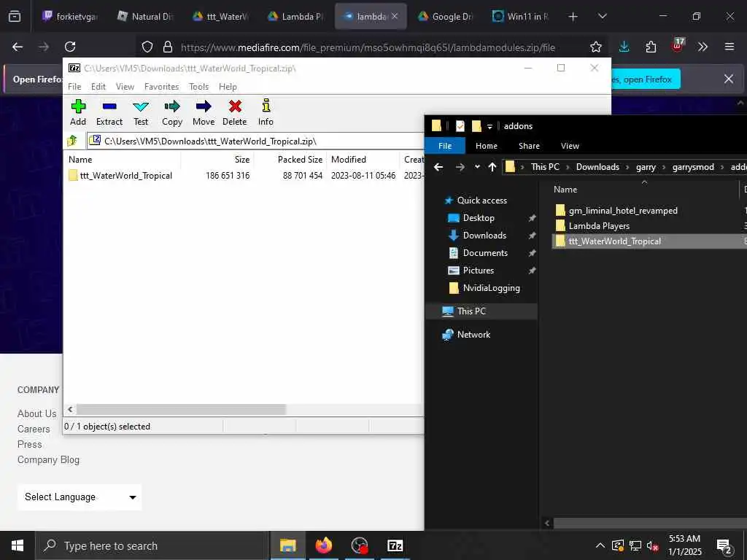
Task: Click the 7-Zip horizontal scrollbar thumb
Action: point(181,410)
